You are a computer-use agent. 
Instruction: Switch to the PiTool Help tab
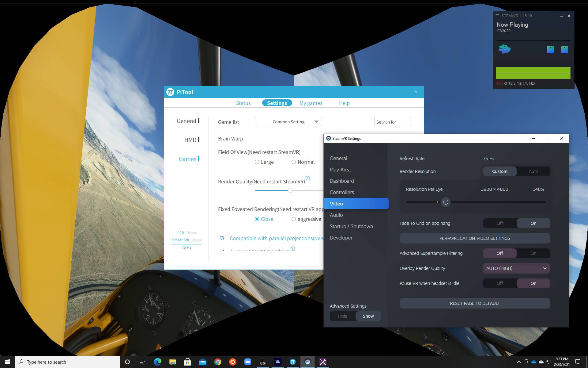click(x=344, y=103)
